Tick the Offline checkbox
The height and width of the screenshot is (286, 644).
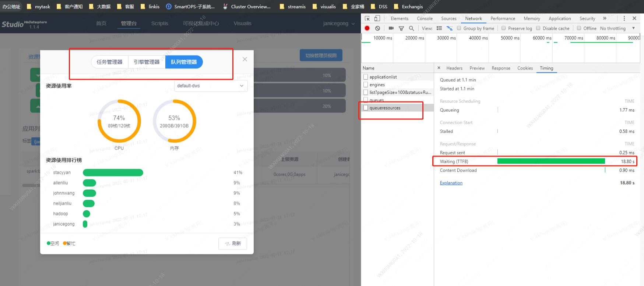point(579,28)
